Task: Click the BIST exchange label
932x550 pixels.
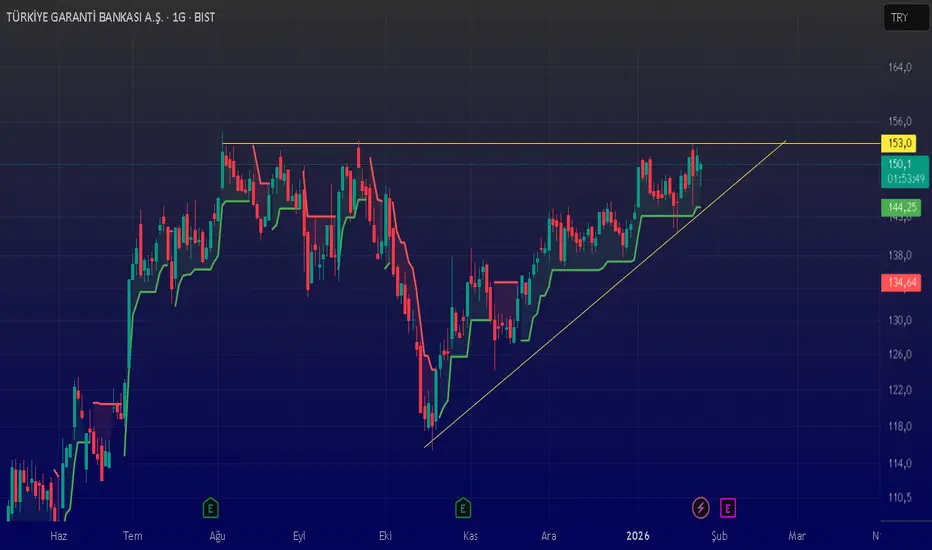Action: coord(204,17)
